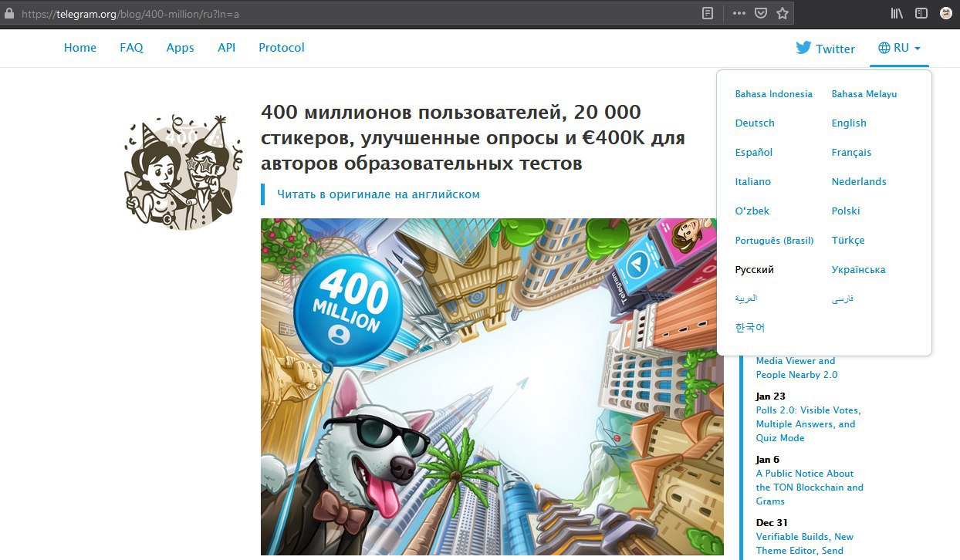
Task: Select Bahasa Indonesia language
Action: pos(774,94)
